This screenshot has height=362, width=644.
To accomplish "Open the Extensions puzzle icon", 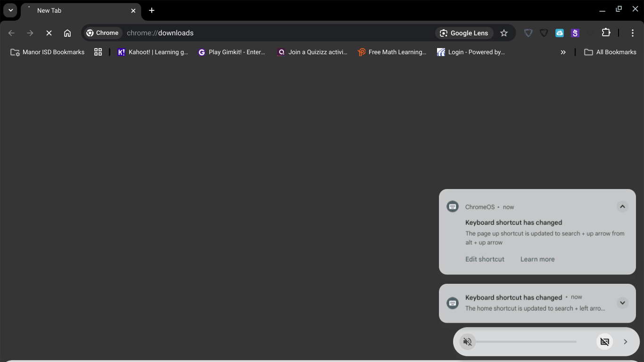I will (x=606, y=33).
